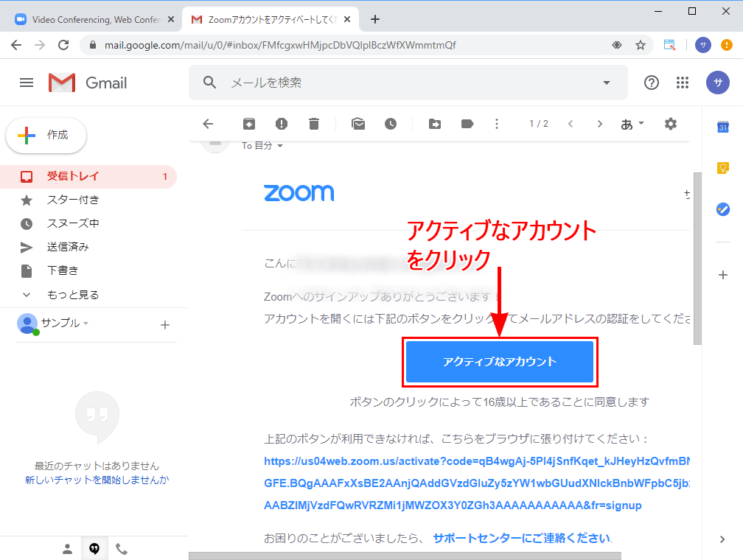
Task: Open the input tools あ dropdown
Action: (632, 124)
